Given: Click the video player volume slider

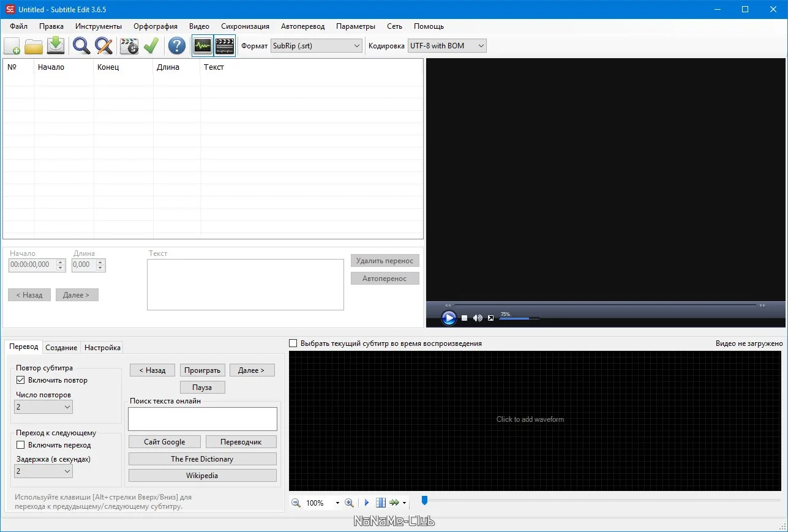Looking at the screenshot, I should 519,318.
